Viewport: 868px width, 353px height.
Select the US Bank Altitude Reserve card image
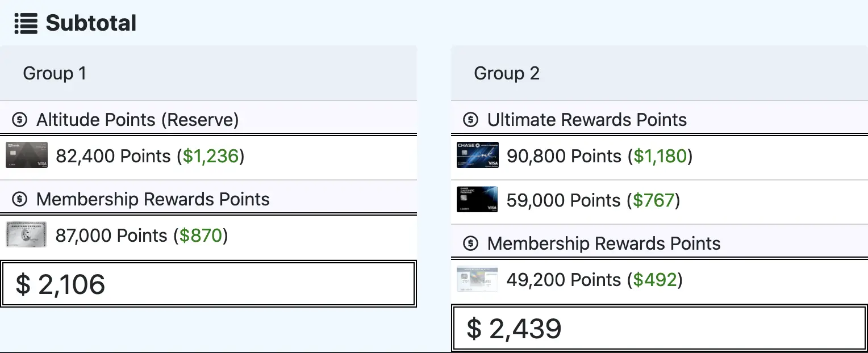pyautogui.click(x=27, y=156)
